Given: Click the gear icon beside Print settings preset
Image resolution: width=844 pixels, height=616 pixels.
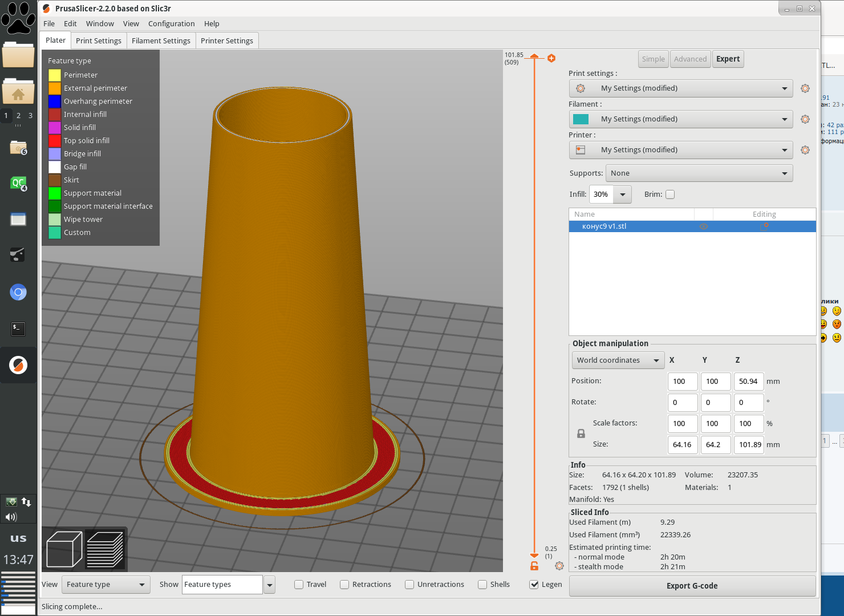Looking at the screenshot, I should point(805,88).
